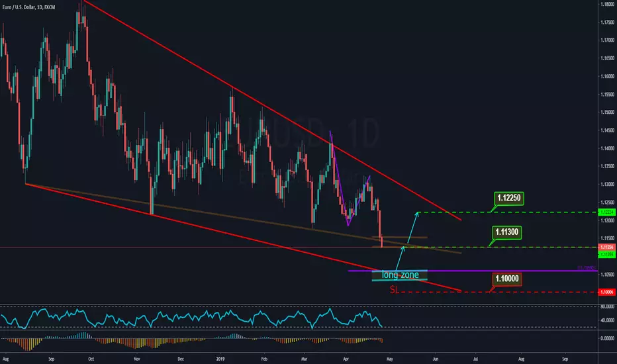Select the 1.12250 green price callout
Screen dimensions: 617x364
509,198
